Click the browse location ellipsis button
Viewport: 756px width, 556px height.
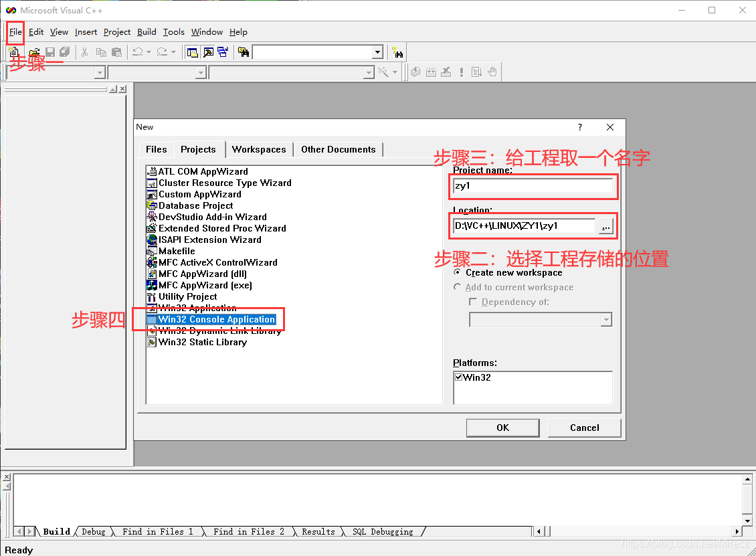pyautogui.click(x=606, y=226)
